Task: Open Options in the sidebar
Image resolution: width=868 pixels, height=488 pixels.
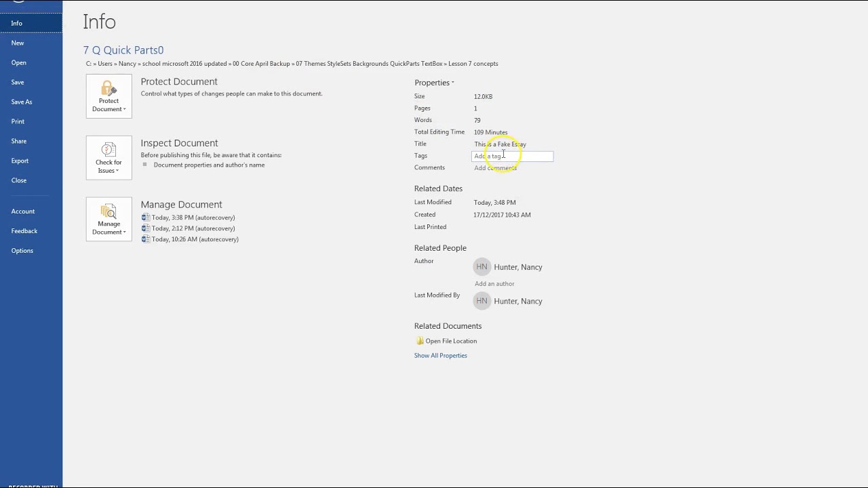Action: (x=31, y=251)
